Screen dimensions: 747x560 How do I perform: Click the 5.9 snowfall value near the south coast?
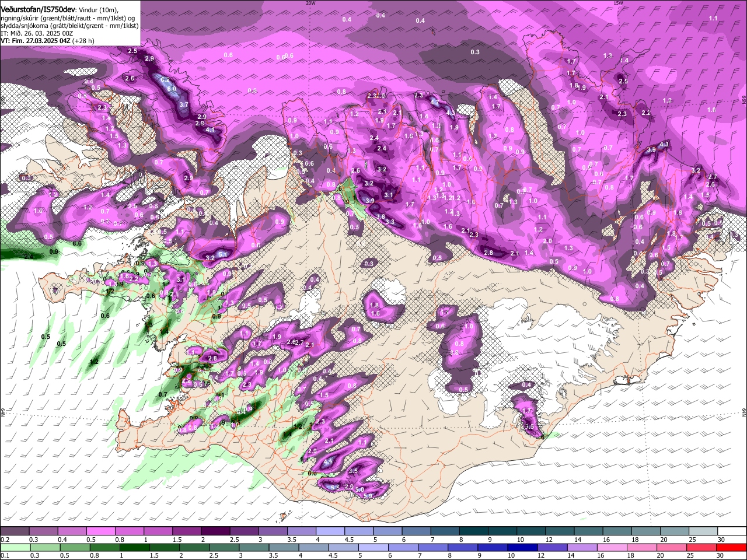tap(368, 496)
